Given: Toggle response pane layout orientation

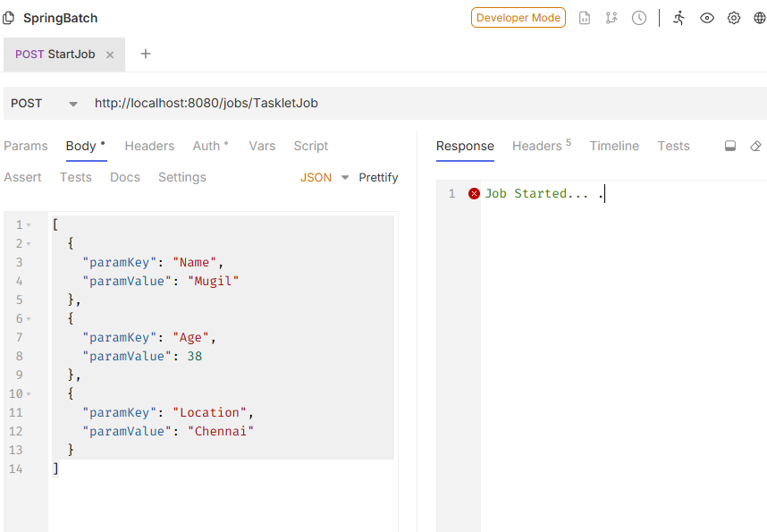Looking at the screenshot, I should pos(730,147).
